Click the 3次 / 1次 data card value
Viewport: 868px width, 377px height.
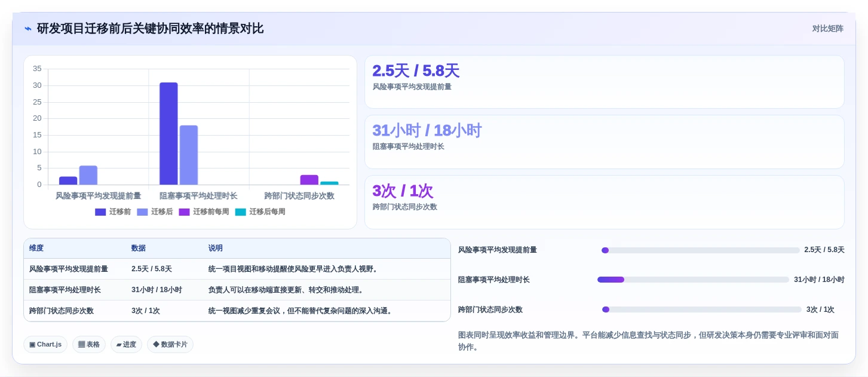tap(403, 191)
